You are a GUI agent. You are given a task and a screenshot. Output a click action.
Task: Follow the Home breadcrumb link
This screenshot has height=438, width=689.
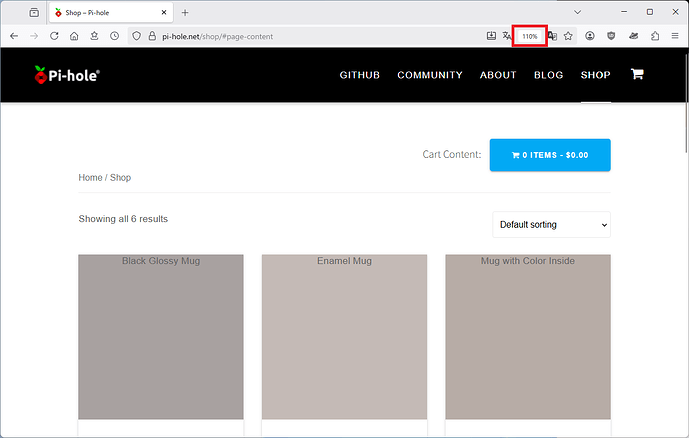[x=90, y=178]
